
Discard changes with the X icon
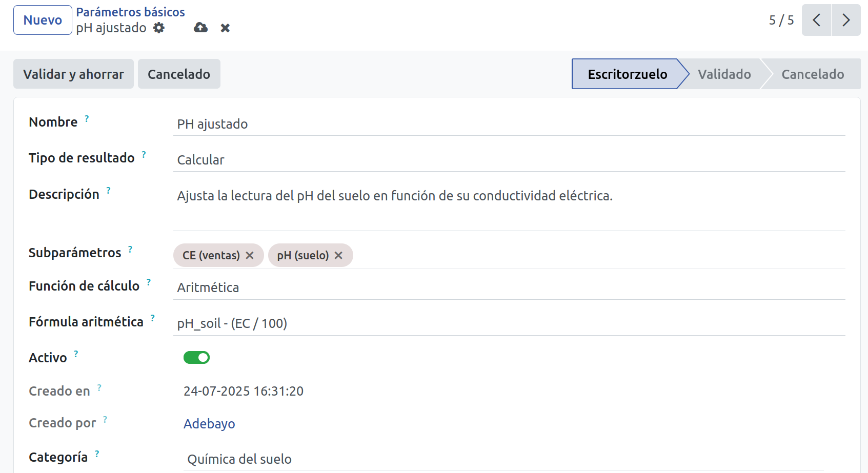pos(225,28)
